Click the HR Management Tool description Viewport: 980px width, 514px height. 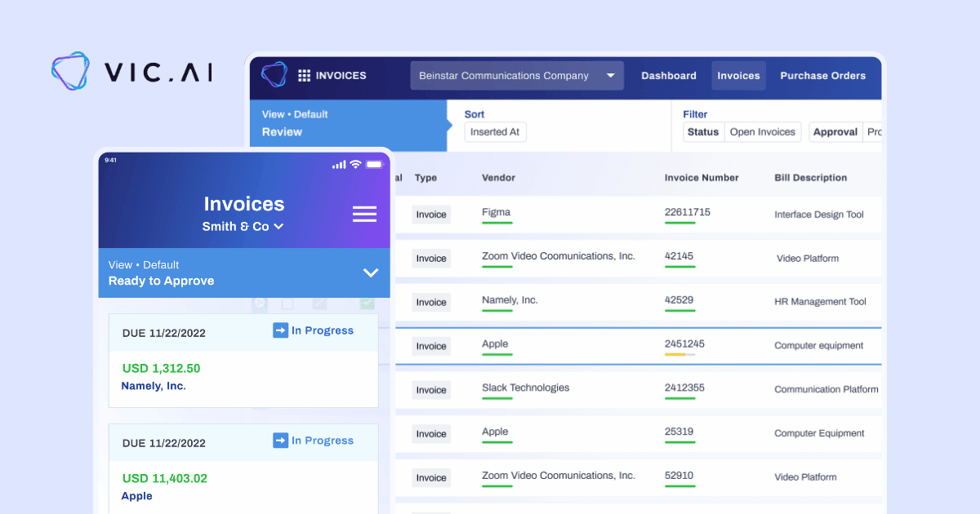tap(821, 302)
